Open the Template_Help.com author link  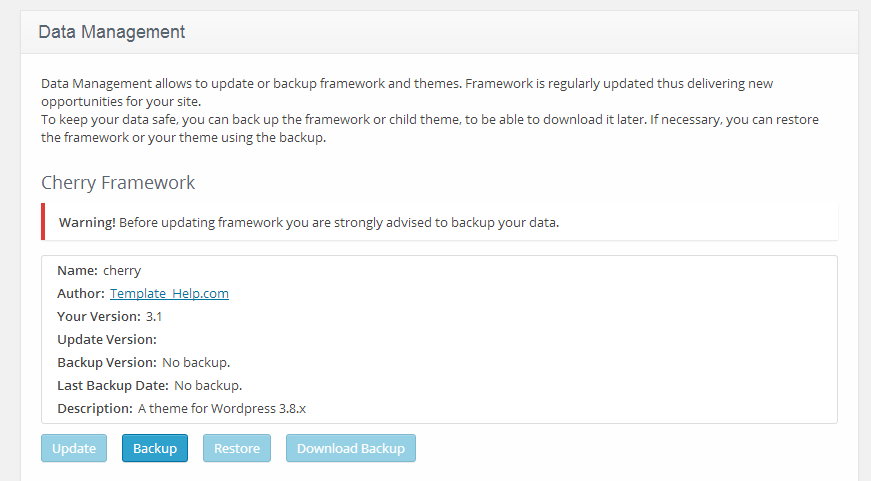(x=169, y=293)
